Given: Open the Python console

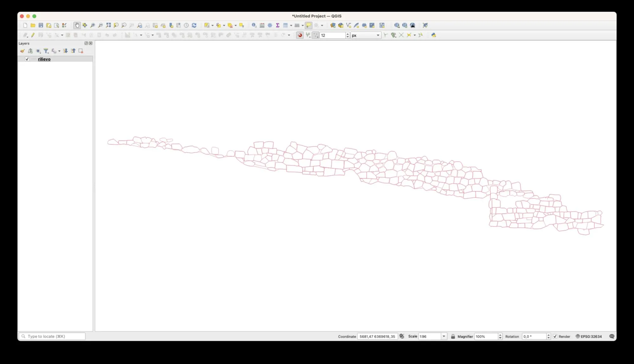Looking at the screenshot, I should [433, 35].
